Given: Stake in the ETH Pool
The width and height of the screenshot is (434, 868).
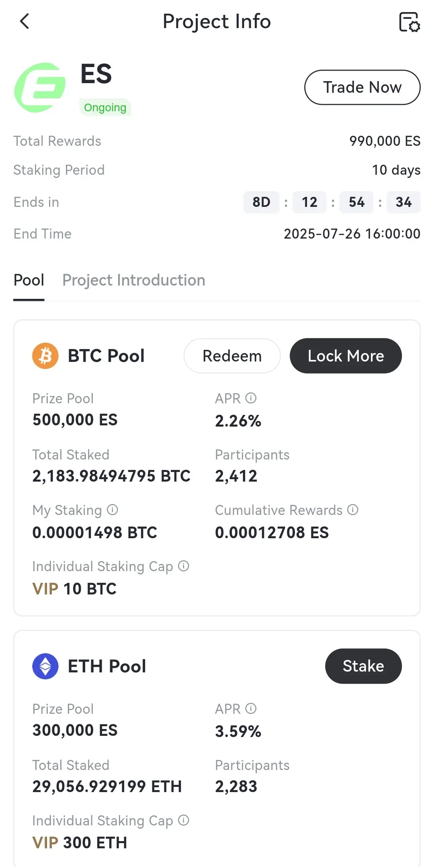Looking at the screenshot, I should coord(363,666).
